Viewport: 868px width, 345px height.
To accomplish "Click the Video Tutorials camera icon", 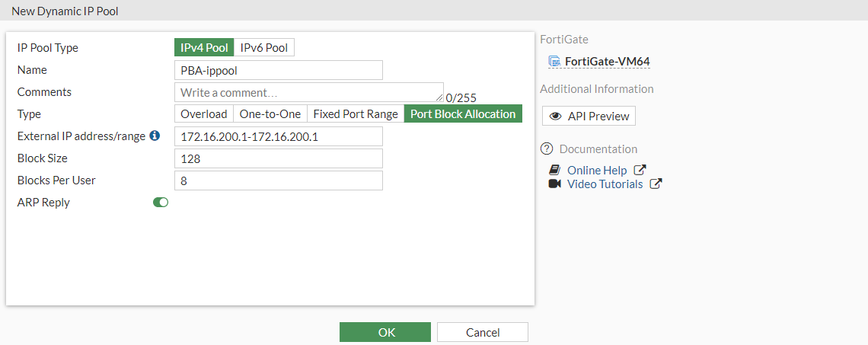I will pos(554,184).
